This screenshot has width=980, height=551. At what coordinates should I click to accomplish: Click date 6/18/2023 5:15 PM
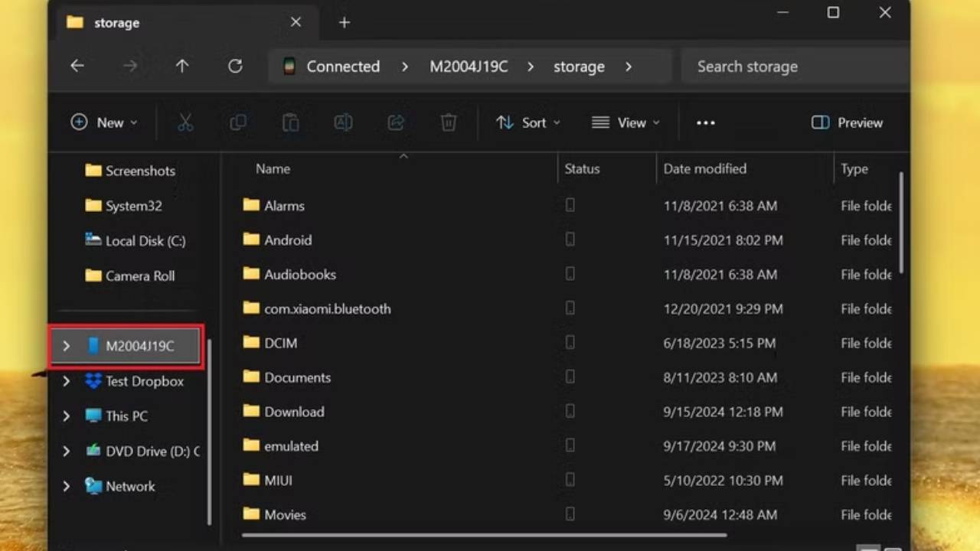tap(720, 343)
